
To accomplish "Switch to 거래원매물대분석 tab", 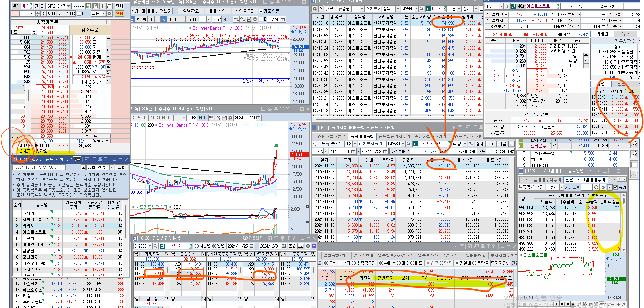I will (x=330, y=136).
